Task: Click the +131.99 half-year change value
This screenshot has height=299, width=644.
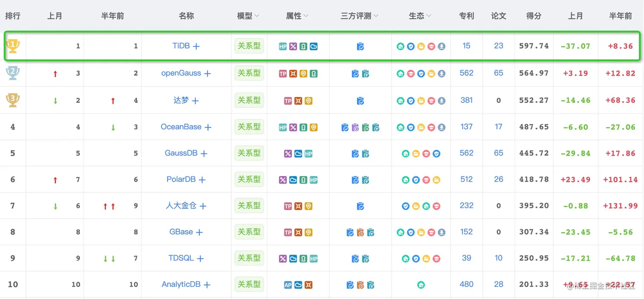Action: 621,206
